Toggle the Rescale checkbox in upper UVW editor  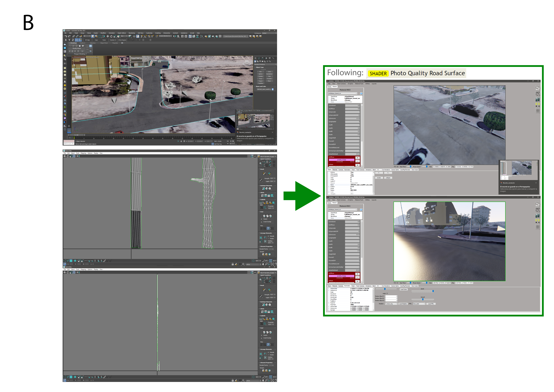268,236
